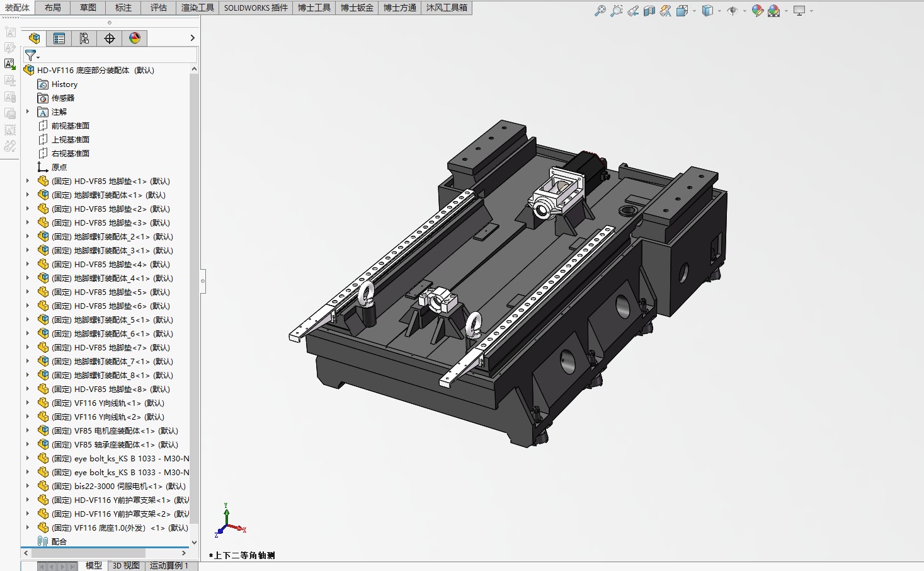Open View Settings dropdown arrow
924x571 pixels.
811,11
